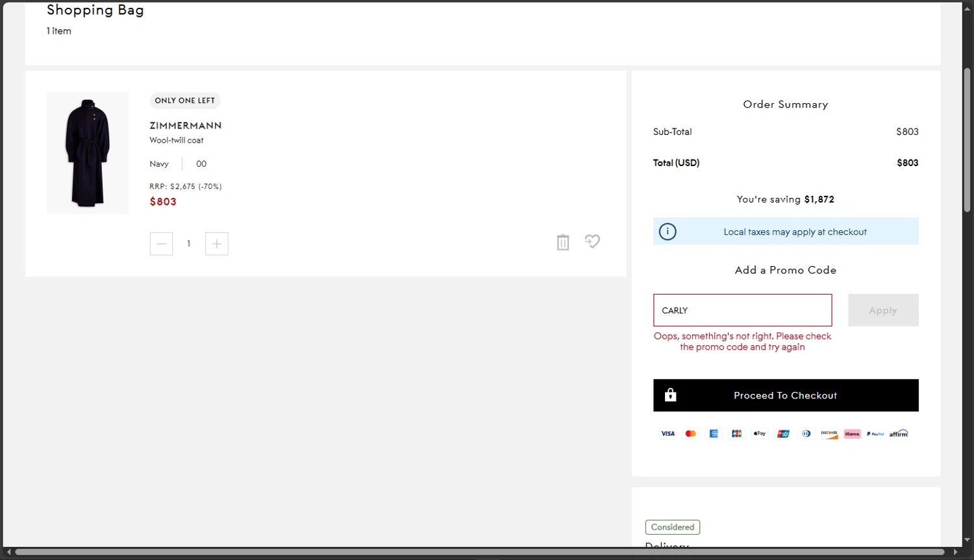The image size is (974, 560).
Task: Click the Apple Pay payment icon
Action: click(760, 433)
